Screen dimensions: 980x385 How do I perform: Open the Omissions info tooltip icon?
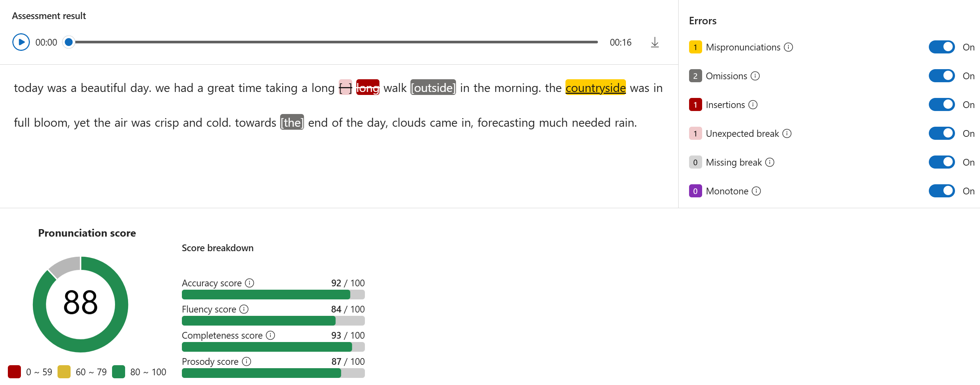[755, 76]
